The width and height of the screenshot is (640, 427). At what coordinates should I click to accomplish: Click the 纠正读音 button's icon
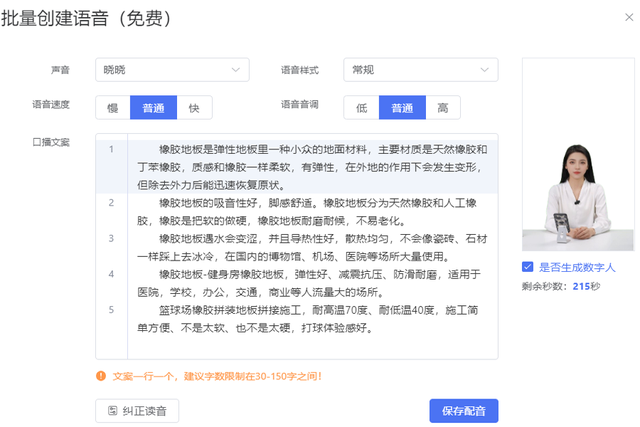tap(113, 411)
